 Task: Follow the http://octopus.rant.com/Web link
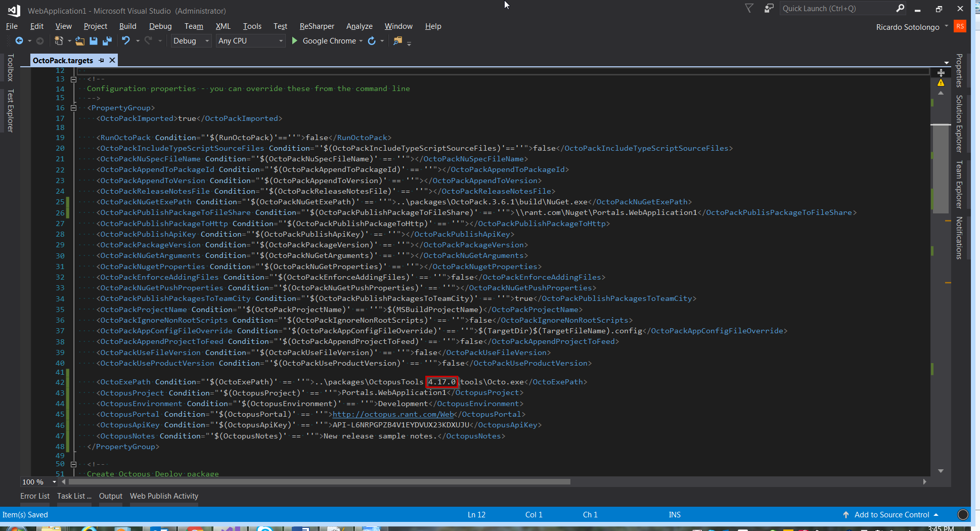point(393,415)
